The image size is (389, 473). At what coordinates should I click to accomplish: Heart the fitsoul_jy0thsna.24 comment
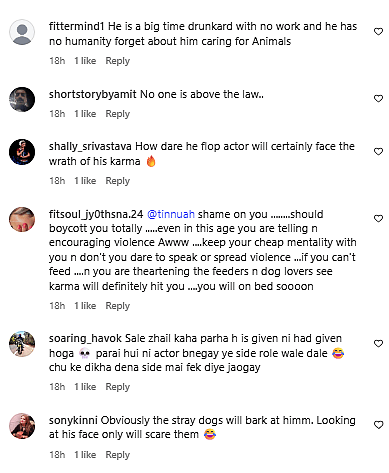click(x=378, y=219)
